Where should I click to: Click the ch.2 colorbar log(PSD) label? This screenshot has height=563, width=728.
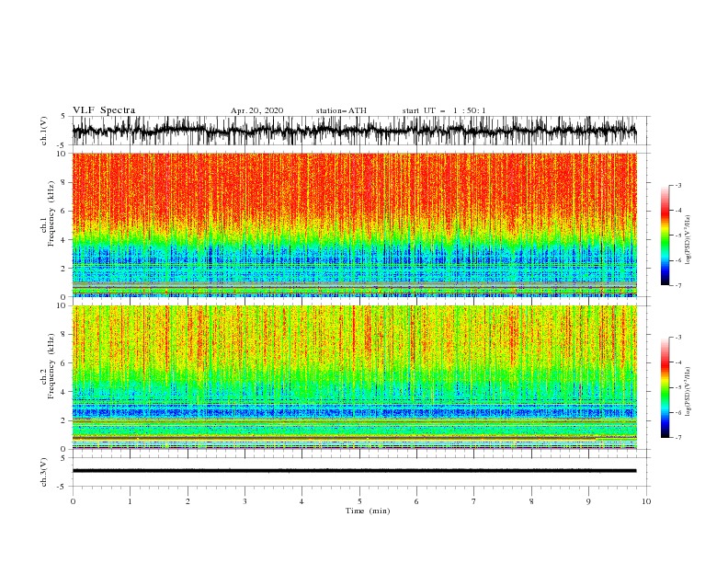[x=688, y=391]
